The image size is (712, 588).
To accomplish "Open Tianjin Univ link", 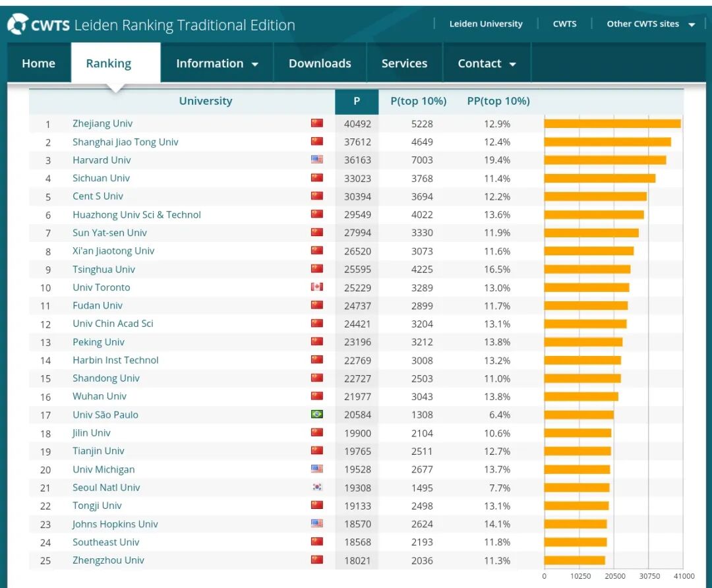I will (98, 451).
